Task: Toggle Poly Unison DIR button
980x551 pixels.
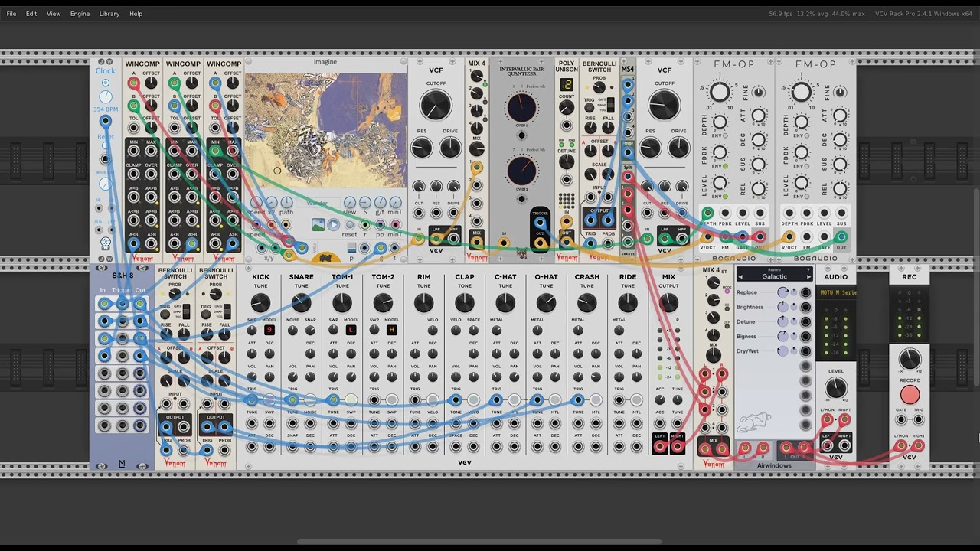Action: (x=561, y=146)
